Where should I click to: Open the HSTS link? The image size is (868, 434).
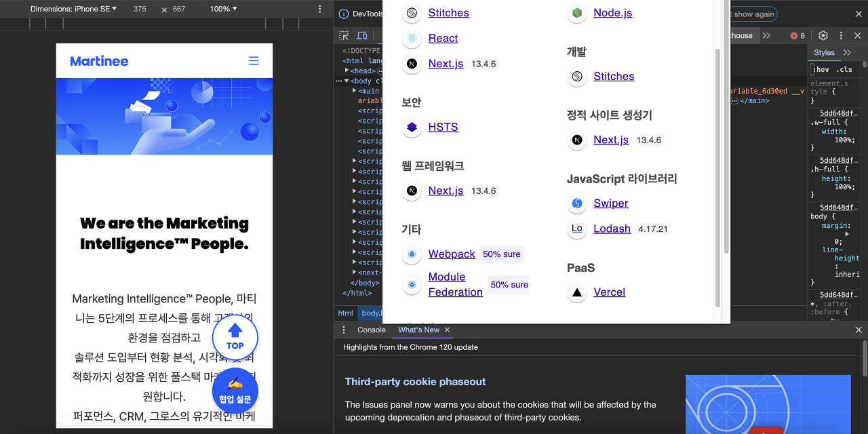coord(443,127)
